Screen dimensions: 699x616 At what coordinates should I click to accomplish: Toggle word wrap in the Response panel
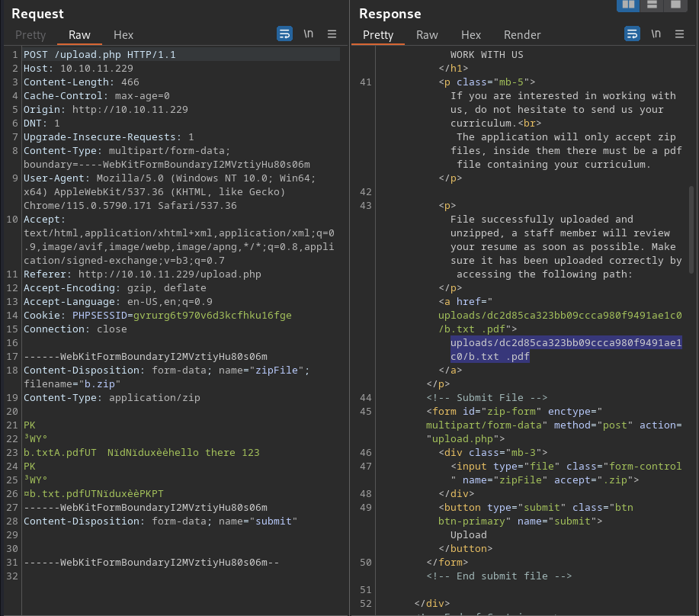(632, 34)
